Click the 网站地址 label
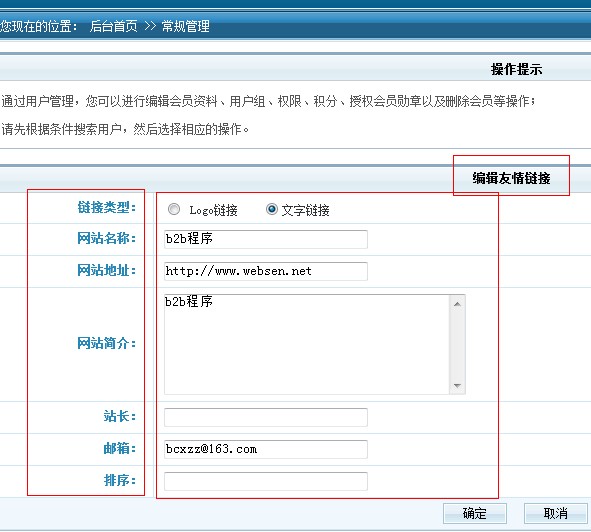The image size is (591, 532). [107, 270]
